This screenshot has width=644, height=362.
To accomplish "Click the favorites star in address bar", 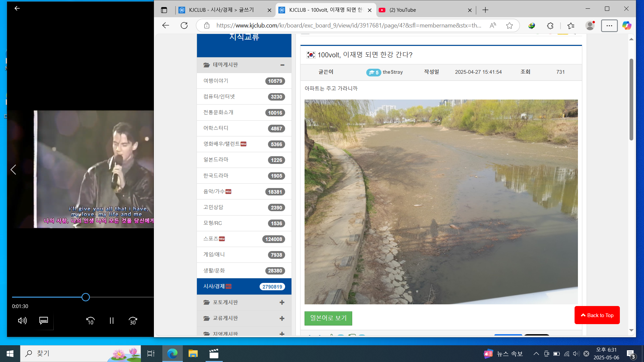I will (x=509, y=25).
